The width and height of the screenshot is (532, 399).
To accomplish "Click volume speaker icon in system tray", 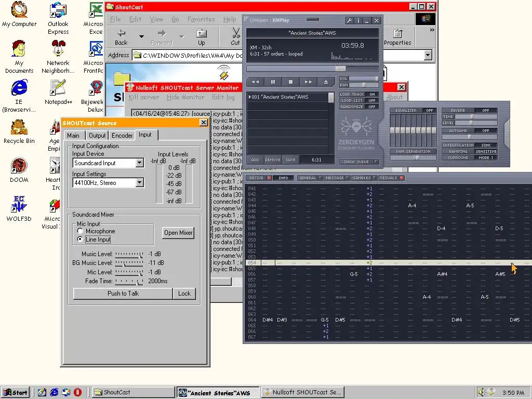I will (x=481, y=392).
